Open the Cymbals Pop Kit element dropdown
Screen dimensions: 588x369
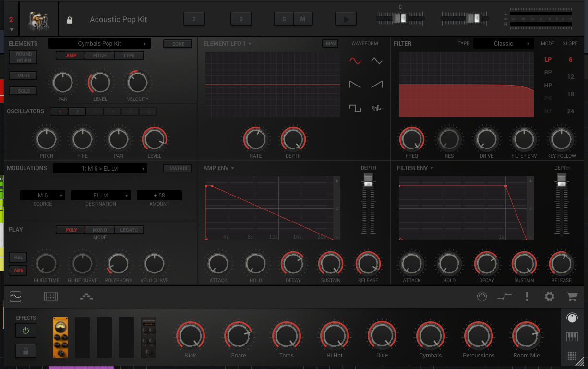coord(99,43)
